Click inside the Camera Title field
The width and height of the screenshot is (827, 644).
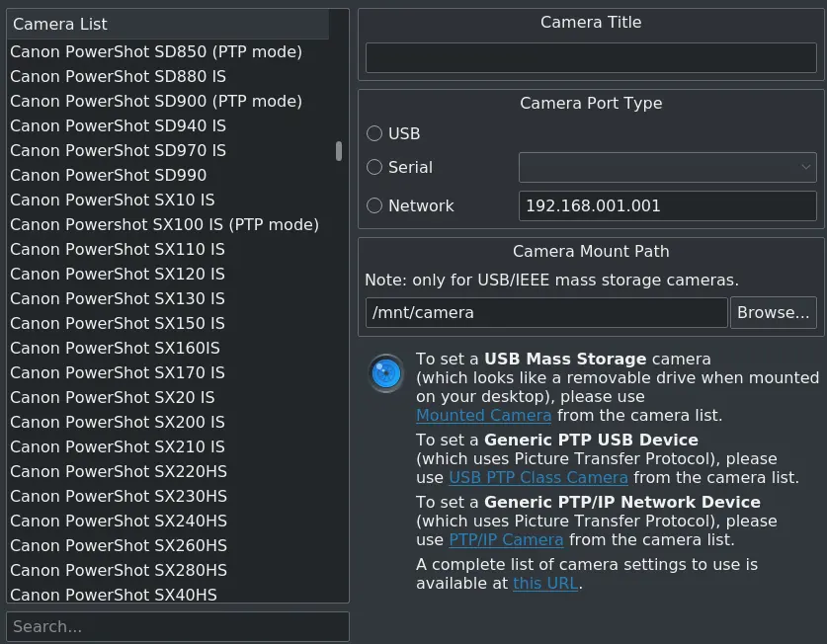coord(591,57)
